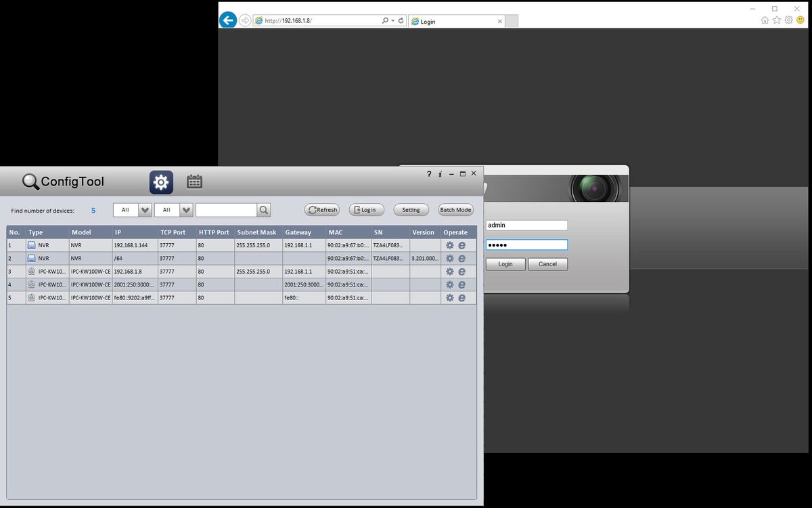Select the 192.168.1.144 IP cell

[x=135, y=245]
